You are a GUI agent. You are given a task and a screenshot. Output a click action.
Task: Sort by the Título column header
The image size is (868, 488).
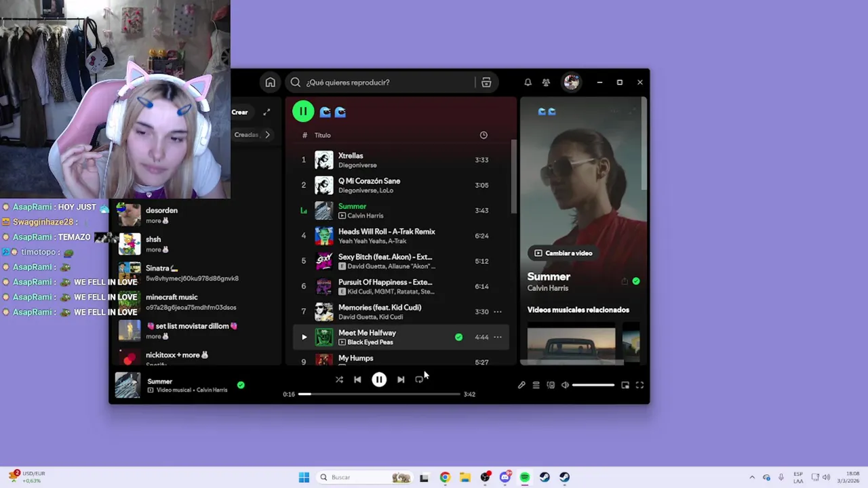click(x=322, y=135)
